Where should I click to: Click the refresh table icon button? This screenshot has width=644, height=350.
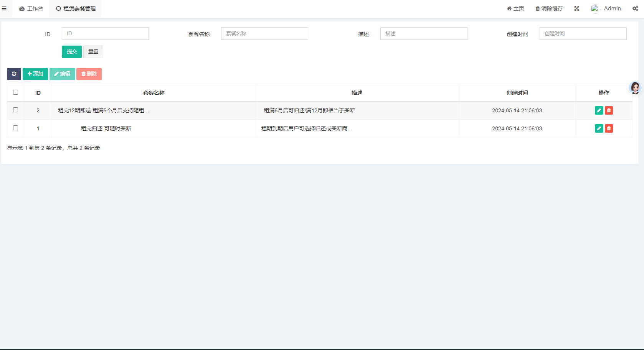(x=14, y=74)
